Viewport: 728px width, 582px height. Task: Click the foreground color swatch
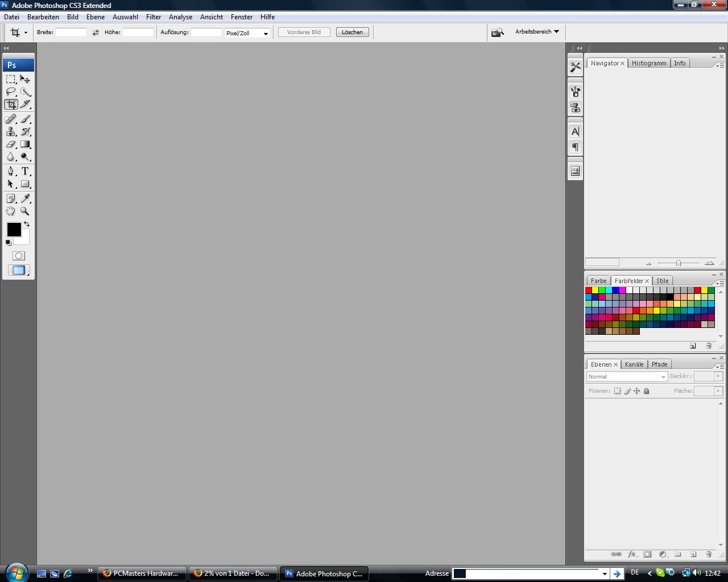pyautogui.click(x=13, y=229)
